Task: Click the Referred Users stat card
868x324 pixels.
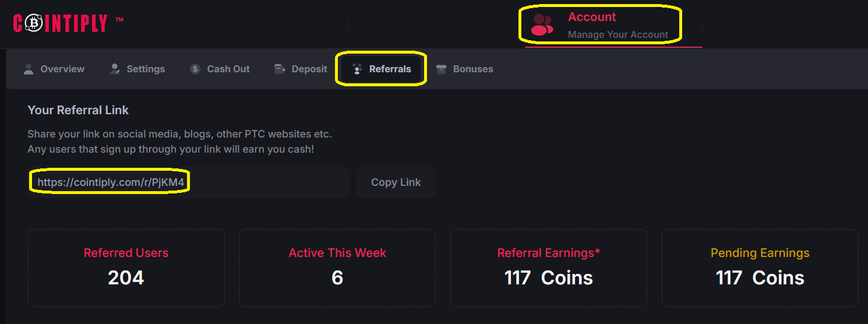Action: [126, 268]
